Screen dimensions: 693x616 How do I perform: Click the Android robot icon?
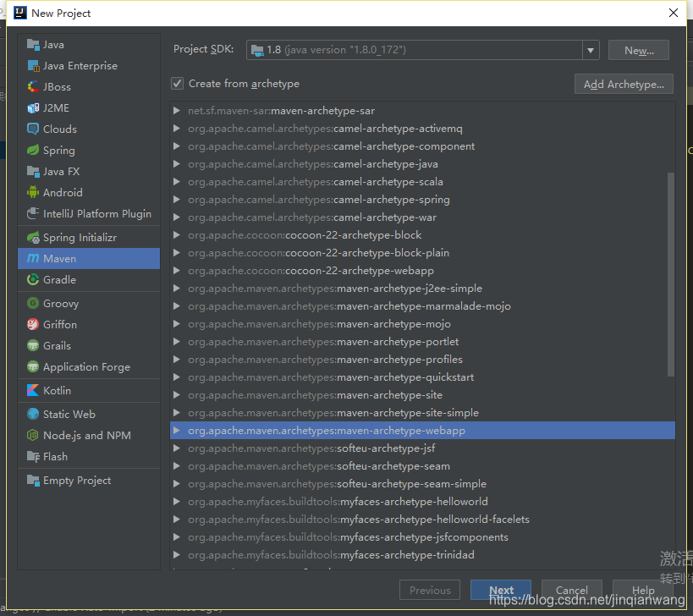[x=33, y=193]
